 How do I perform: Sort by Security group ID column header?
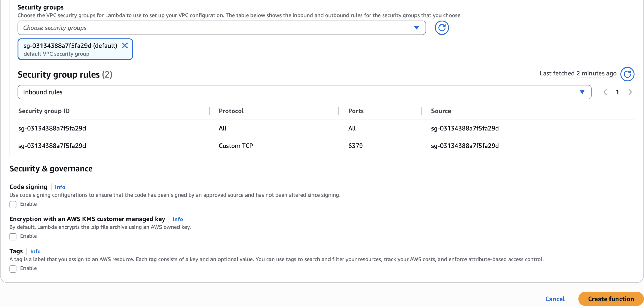44,111
